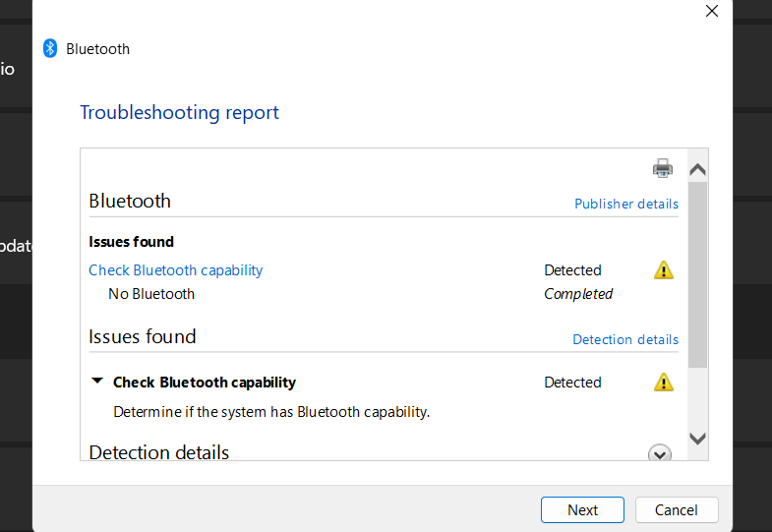The height and width of the screenshot is (532, 772).
Task: Click the No Bluetooth result text
Action: pyautogui.click(x=151, y=294)
